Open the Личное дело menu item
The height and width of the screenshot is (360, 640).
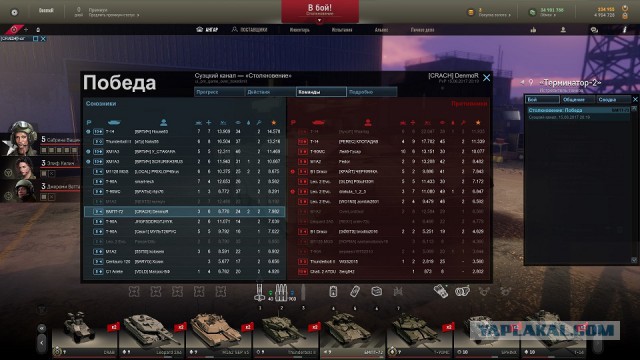(422, 30)
